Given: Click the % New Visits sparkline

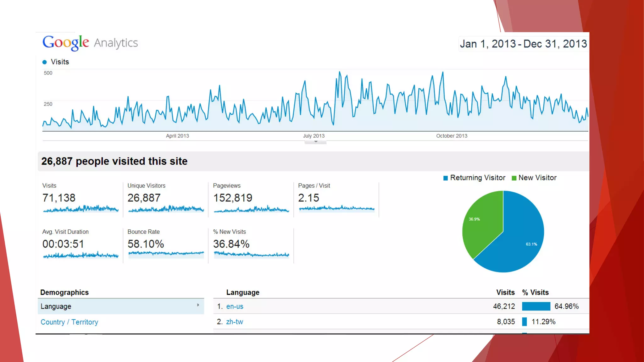Looking at the screenshot, I should point(251,254).
